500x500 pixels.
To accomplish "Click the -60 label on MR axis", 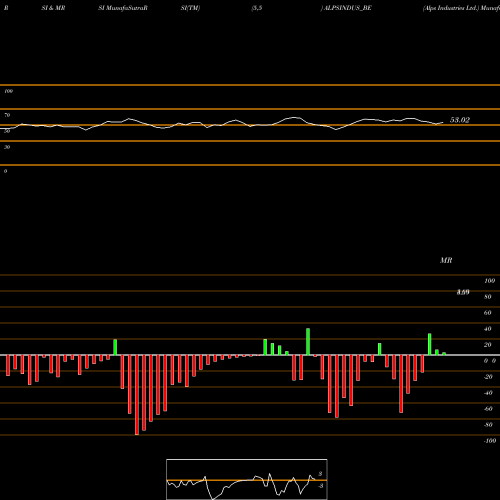I will coord(488,409).
